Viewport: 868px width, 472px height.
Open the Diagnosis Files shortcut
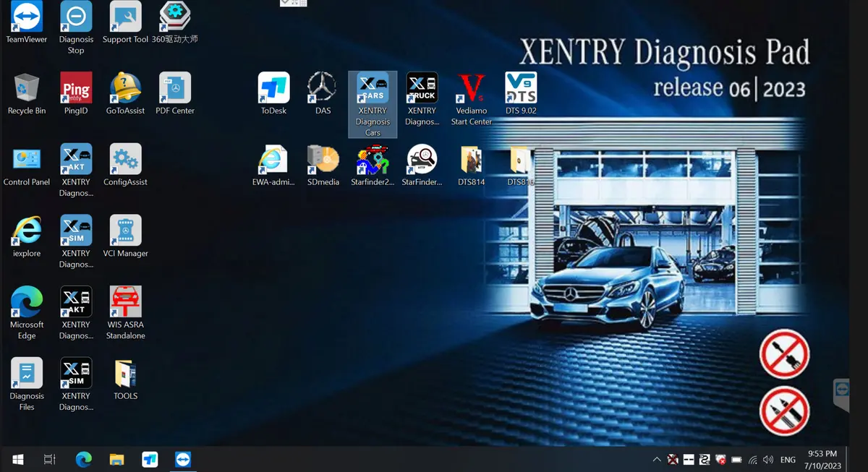pyautogui.click(x=26, y=384)
